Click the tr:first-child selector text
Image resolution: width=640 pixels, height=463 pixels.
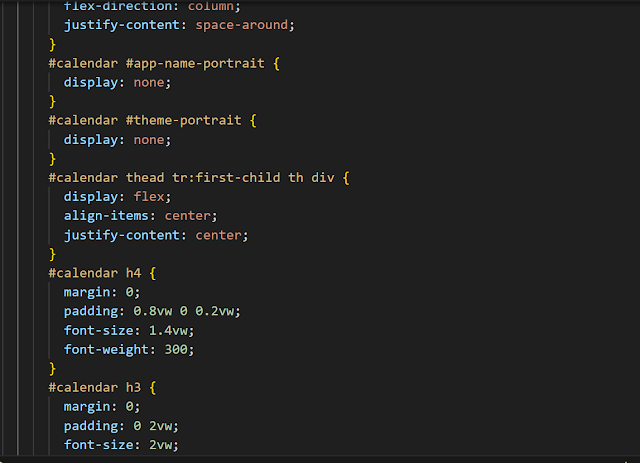(x=226, y=178)
